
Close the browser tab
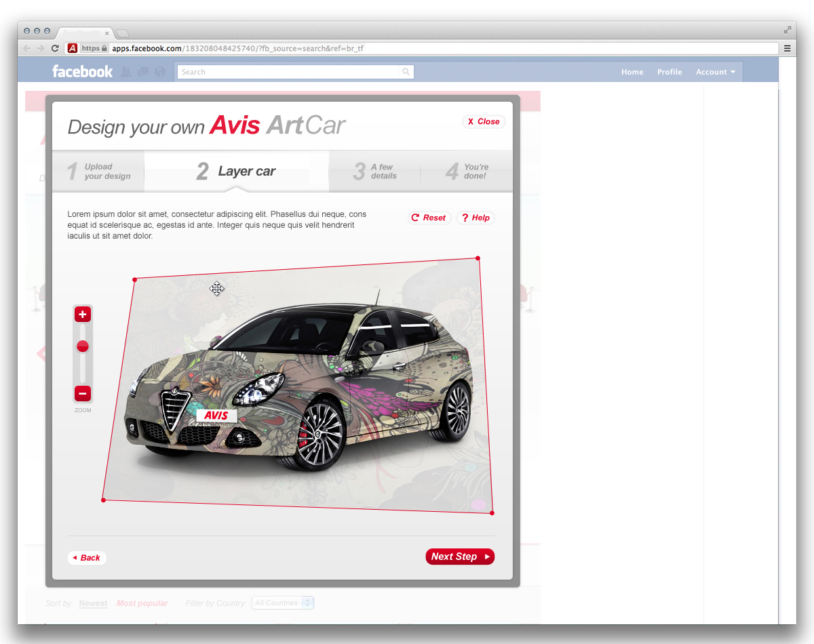106,33
